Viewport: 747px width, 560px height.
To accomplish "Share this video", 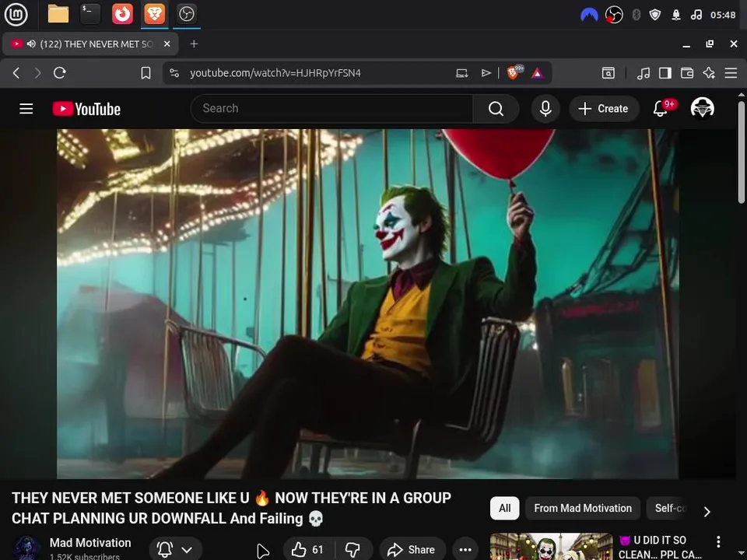I will pyautogui.click(x=412, y=550).
